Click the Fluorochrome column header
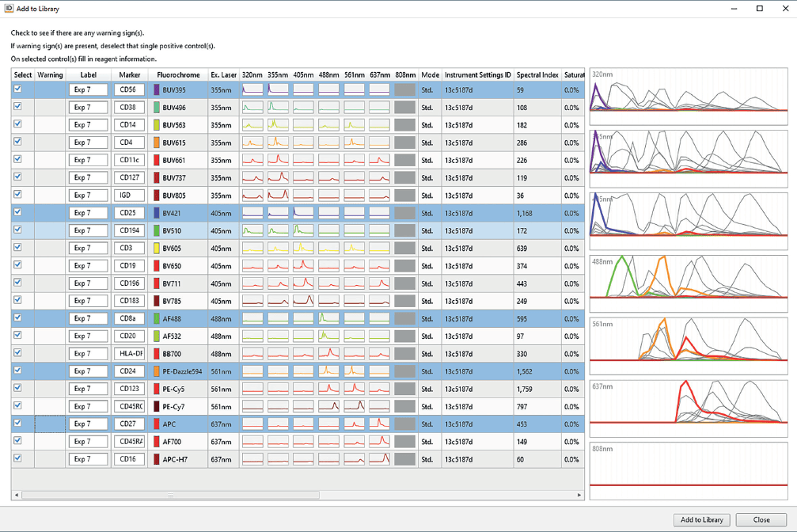Image resolution: width=797 pixels, height=532 pixels. (x=178, y=75)
